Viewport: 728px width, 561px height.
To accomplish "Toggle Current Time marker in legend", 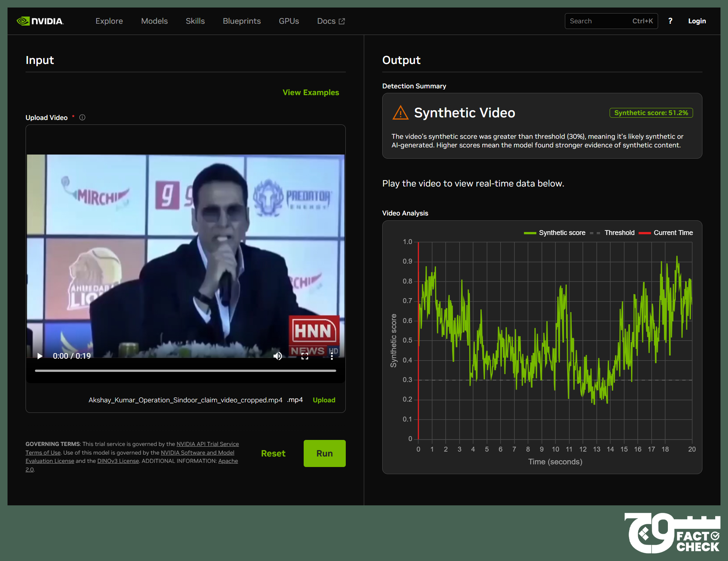I will [x=666, y=233].
